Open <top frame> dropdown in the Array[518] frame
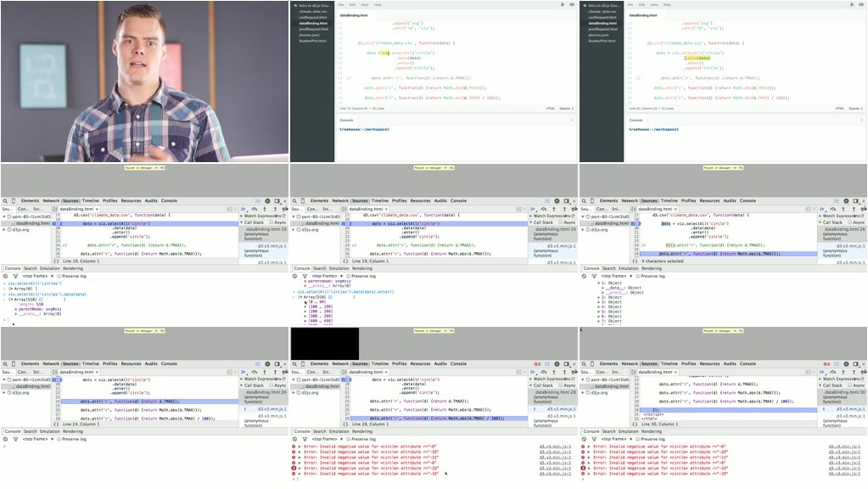868x489 pixels. point(37,276)
